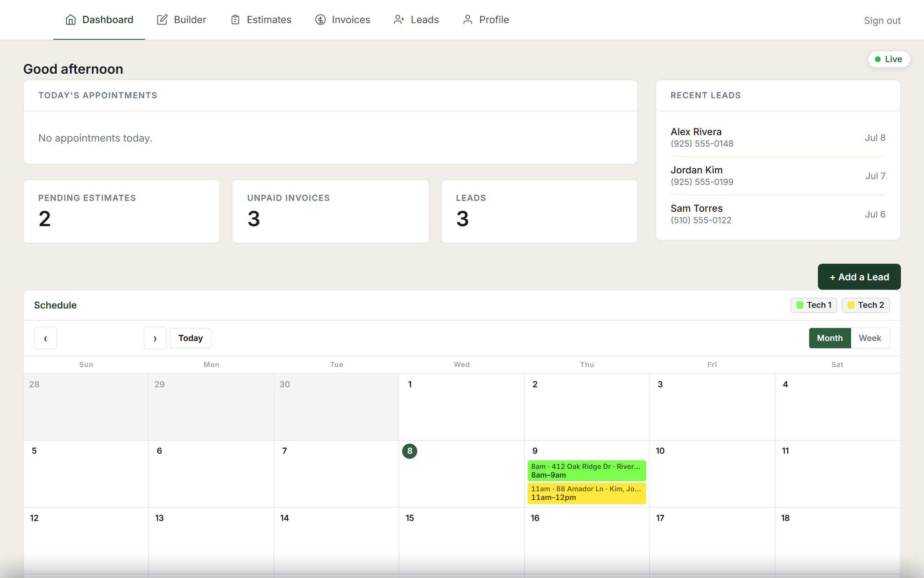924x578 pixels.
Task: Click the Schedule heading
Action: pyautogui.click(x=55, y=305)
